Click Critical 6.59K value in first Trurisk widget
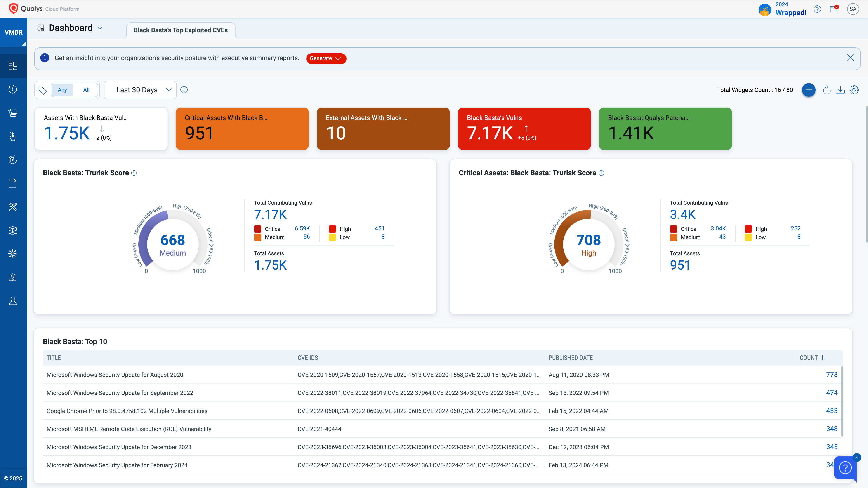Screen dimensions: 868x488 click(x=302, y=228)
